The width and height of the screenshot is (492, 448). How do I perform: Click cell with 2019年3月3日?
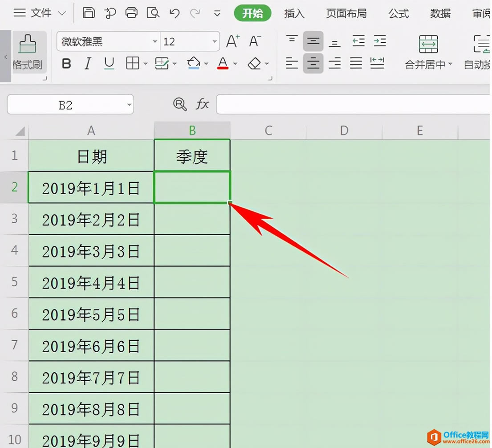click(91, 251)
